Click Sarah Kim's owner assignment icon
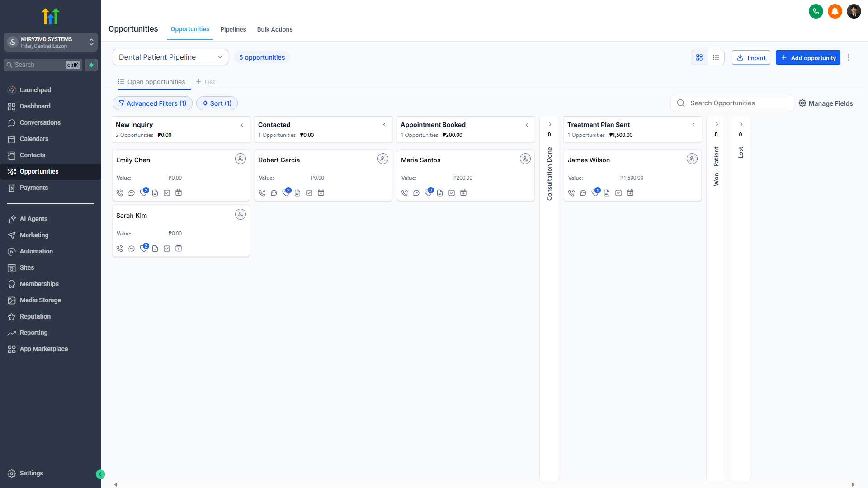The height and width of the screenshot is (488, 868). coord(241,214)
